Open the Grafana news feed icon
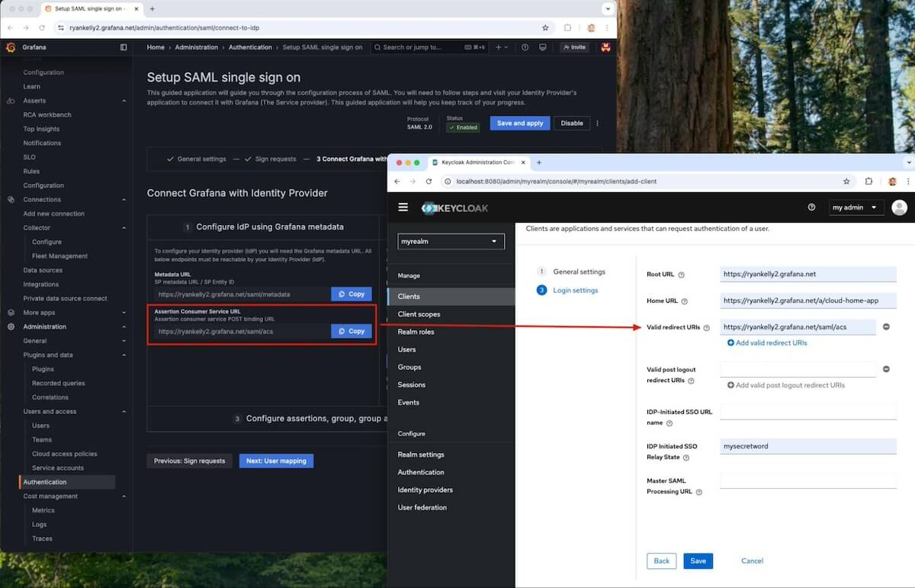Image resolution: width=915 pixels, height=588 pixels. (x=542, y=47)
